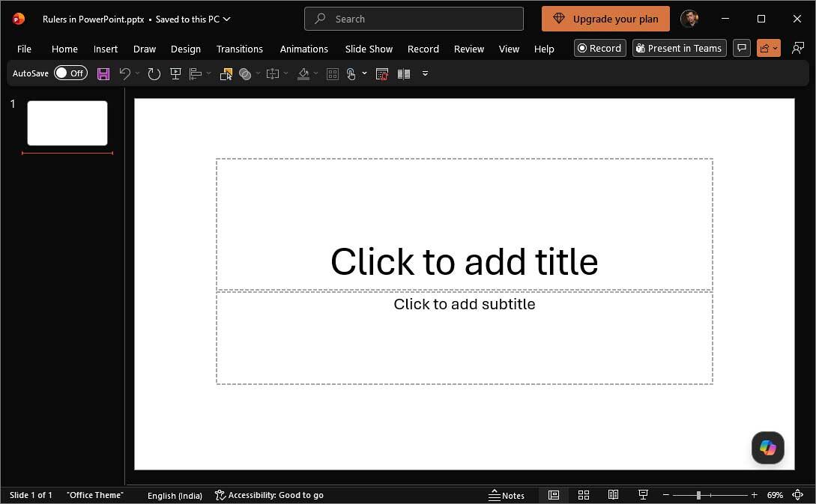Fit slide to current window

pyautogui.click(x=797, y=495)
